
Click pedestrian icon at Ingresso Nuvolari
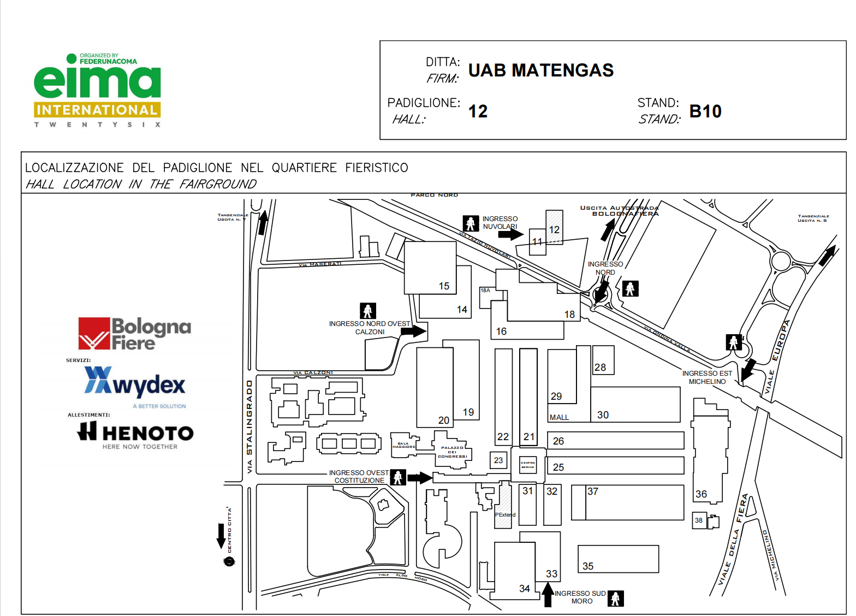[471, 223]
